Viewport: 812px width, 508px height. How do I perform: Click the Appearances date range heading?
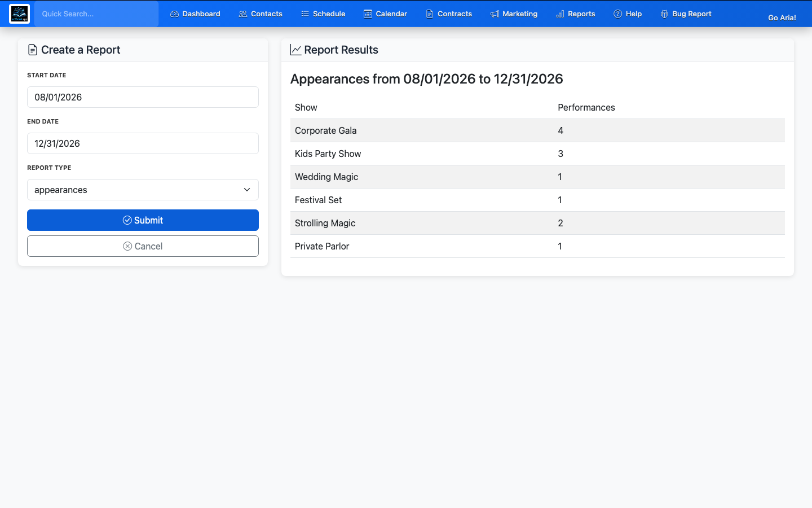tap(427, 79)
